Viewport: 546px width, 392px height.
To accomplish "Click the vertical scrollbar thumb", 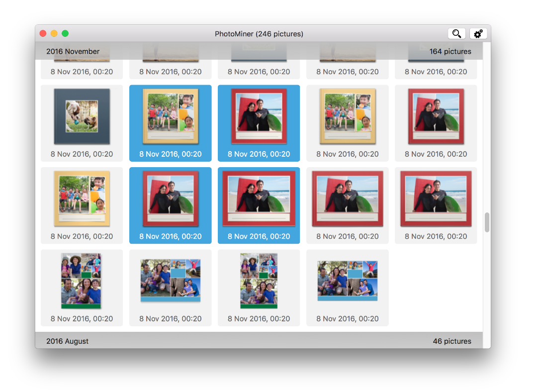I will pyautogui.click(x=487, y=222).
